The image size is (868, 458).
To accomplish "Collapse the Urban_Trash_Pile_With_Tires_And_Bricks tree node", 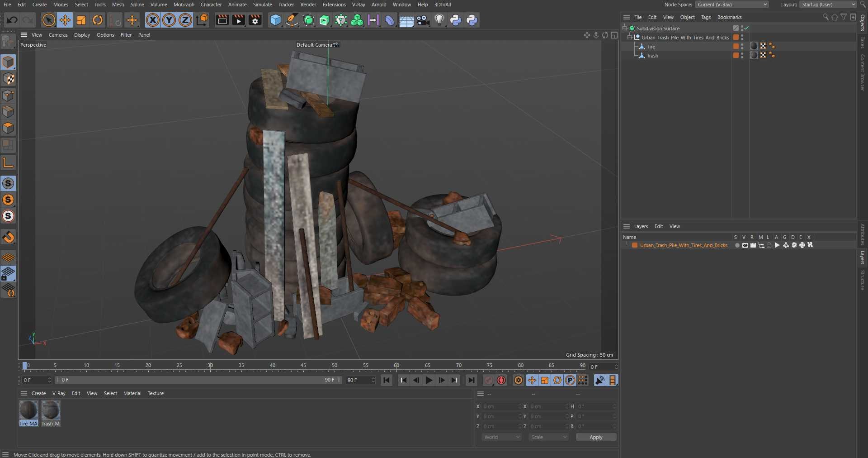I will tap(629, 38).
